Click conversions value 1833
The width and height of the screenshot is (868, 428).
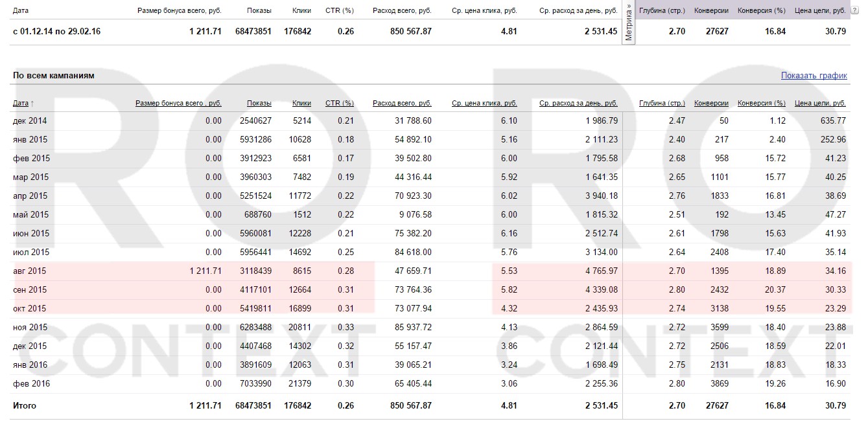[719, 196]
